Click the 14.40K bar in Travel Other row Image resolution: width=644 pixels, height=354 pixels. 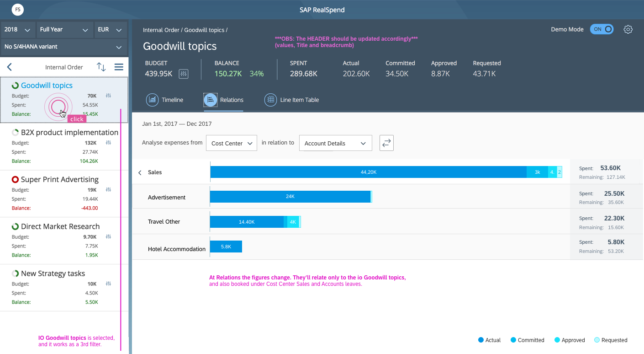(247, 222)
